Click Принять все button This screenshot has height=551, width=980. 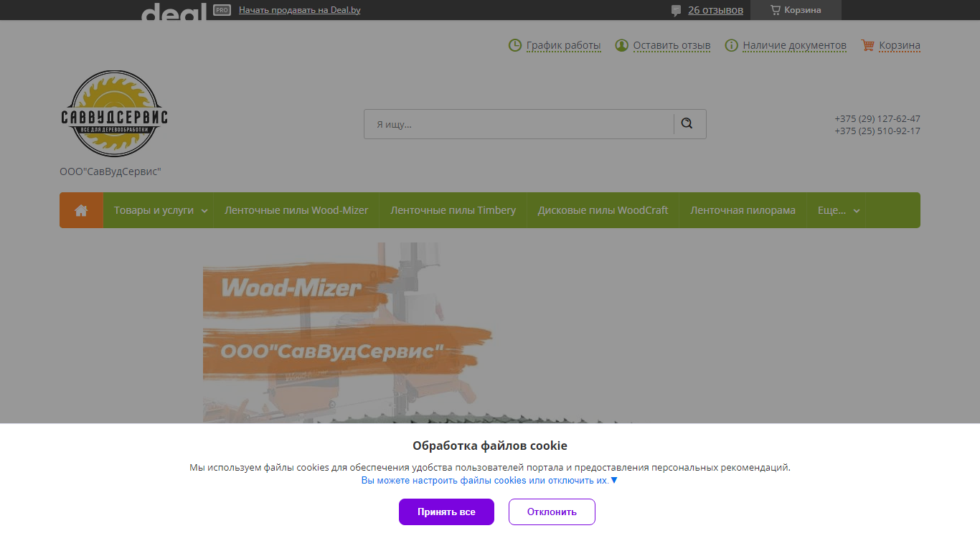click(446, 512)
